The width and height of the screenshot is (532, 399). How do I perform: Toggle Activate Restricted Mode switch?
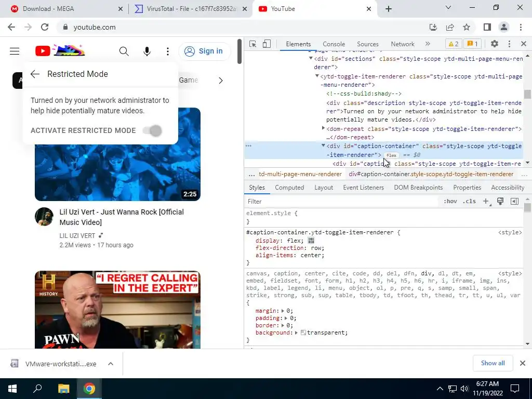point(153,130)
